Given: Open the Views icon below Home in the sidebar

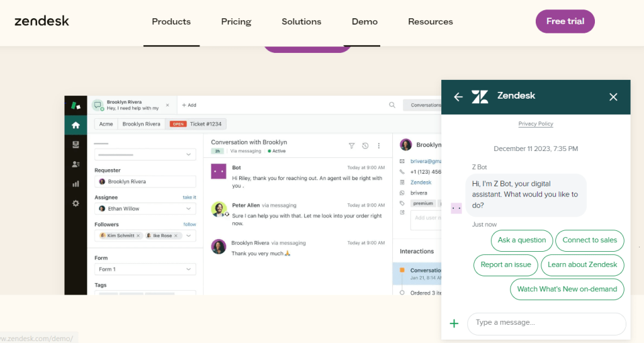Looking at the screenshot, I should coord(76,144).
